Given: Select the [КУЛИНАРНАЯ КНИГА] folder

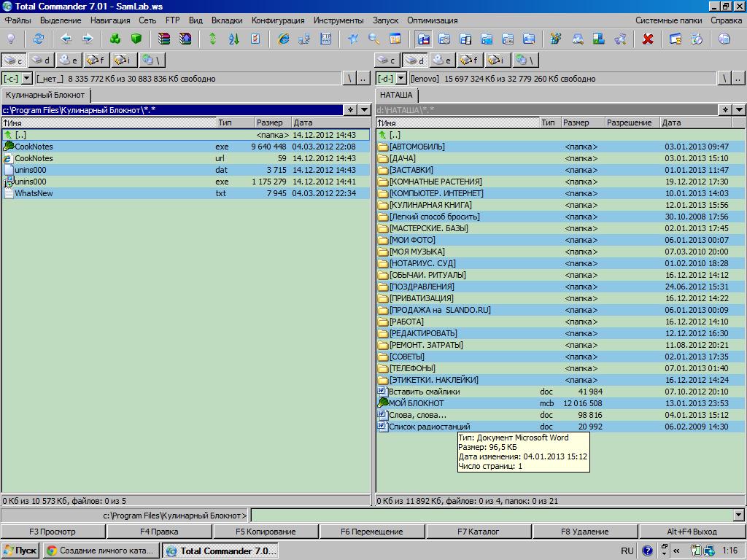Looking at the screenshot, I should click(x=560, y=205).
